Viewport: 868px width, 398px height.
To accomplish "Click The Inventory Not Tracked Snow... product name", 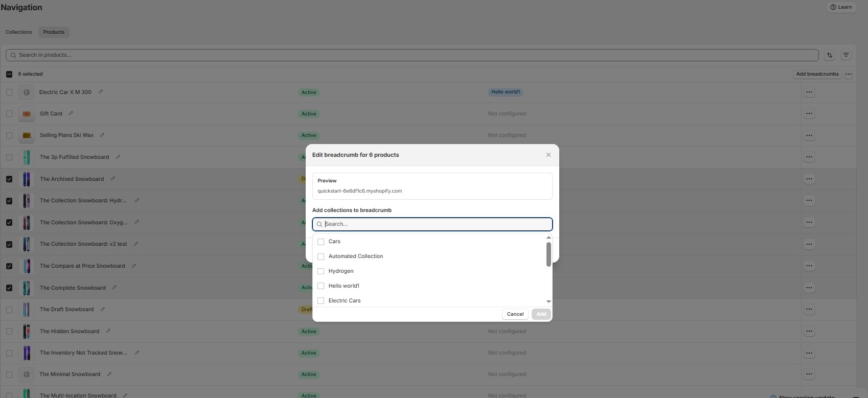I will [84, 353].
